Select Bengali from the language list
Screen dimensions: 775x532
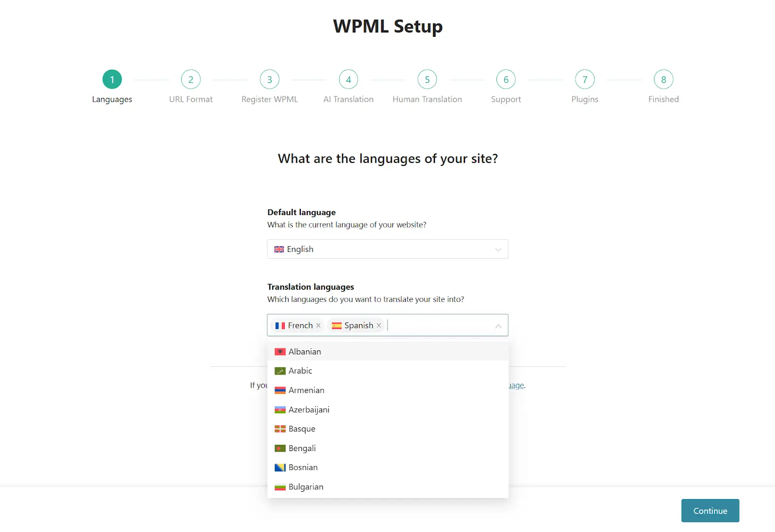[302, 448]
